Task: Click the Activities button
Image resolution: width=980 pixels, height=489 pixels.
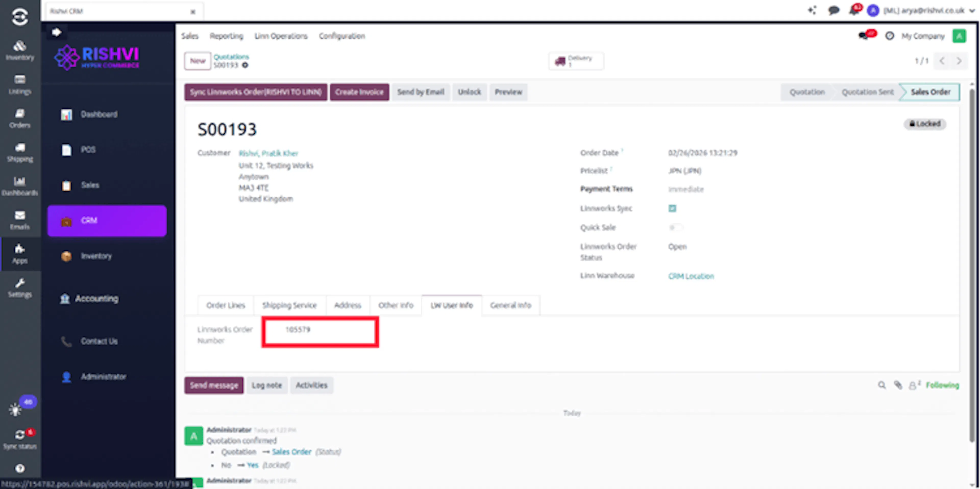Action: [312, 386]
